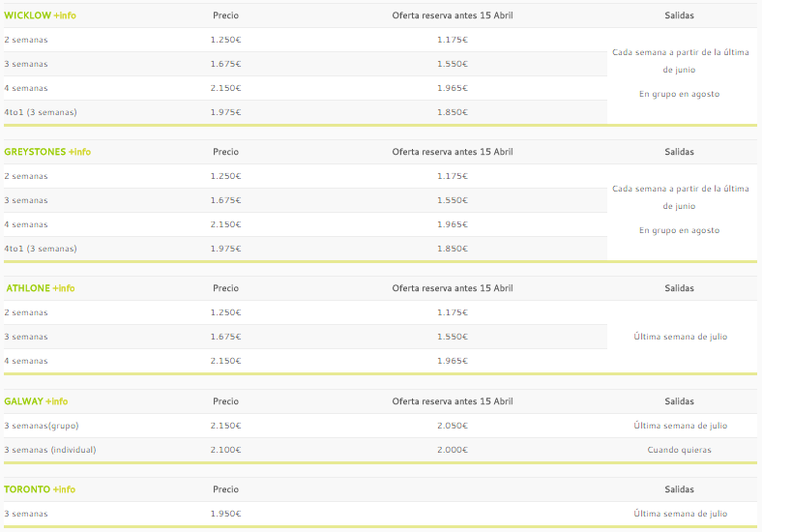Click Toronto 'Última semana de julio' text
Screen dimensions: 792x532
click(681, 514)
